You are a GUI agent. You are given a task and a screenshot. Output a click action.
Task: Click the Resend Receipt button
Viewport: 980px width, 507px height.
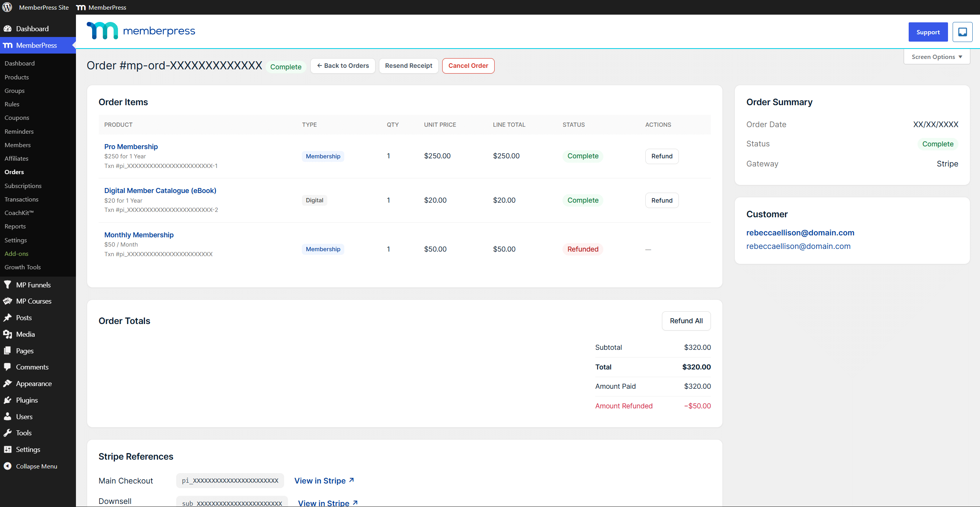coord(409,65)
